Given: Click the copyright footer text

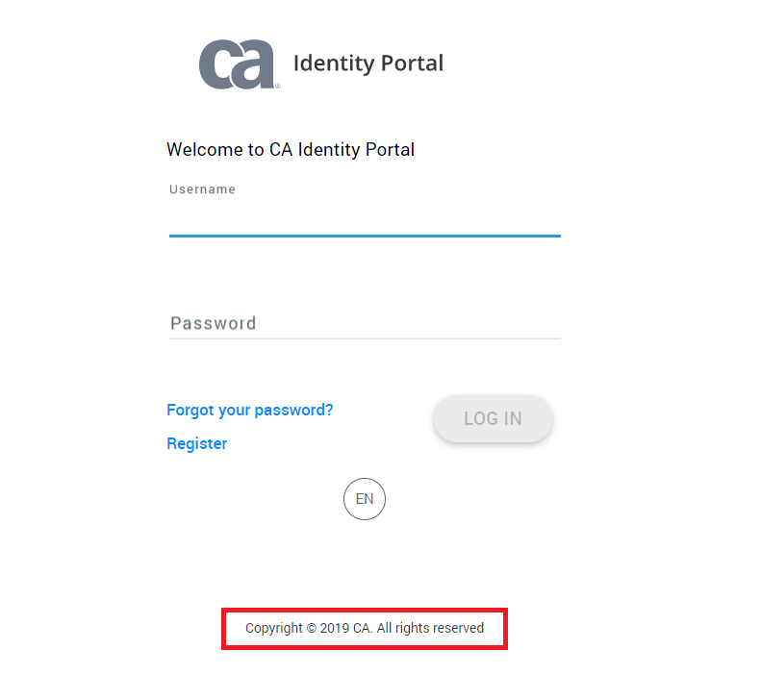Looking at the screenshot, I should 365,628.
